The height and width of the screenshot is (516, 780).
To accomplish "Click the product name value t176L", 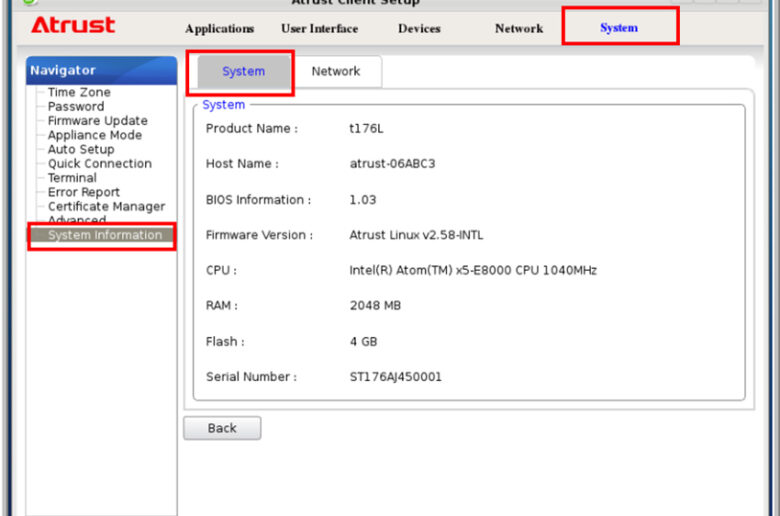I will (366, 128).
